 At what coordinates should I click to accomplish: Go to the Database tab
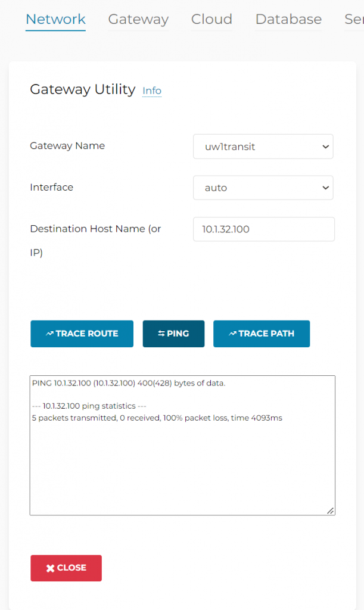(288, 19)
